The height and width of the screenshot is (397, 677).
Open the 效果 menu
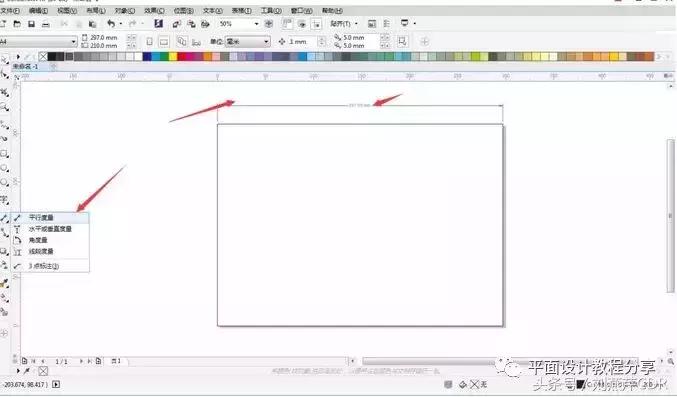point(154,10)
